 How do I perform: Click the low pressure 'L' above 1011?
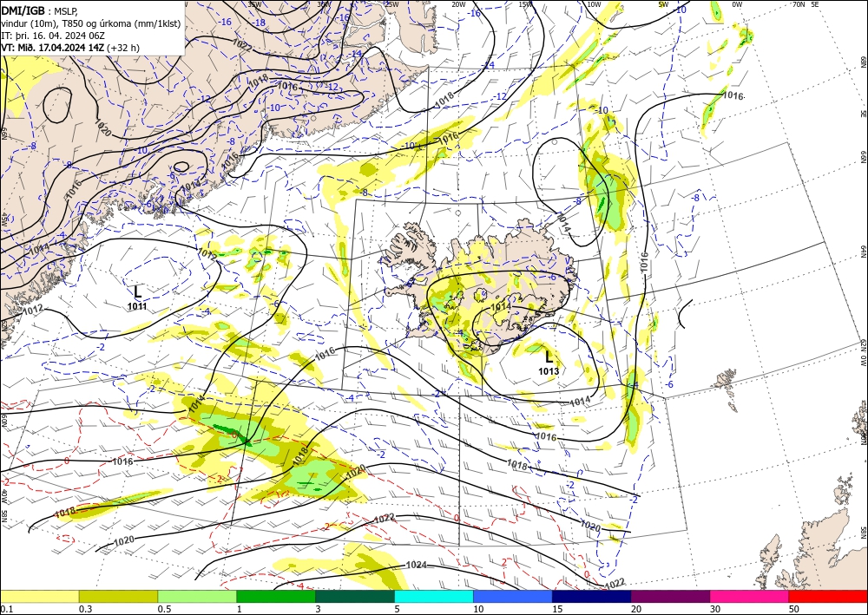coord(138,292)
